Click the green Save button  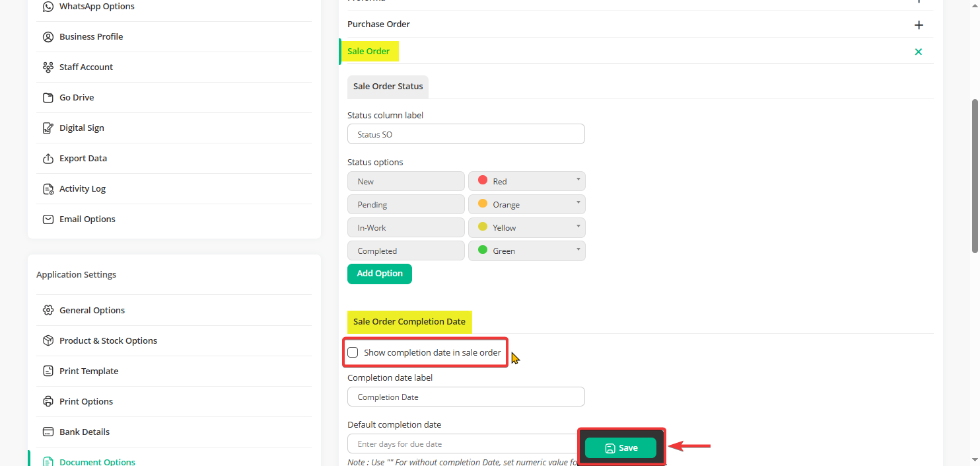pos(621,448)
